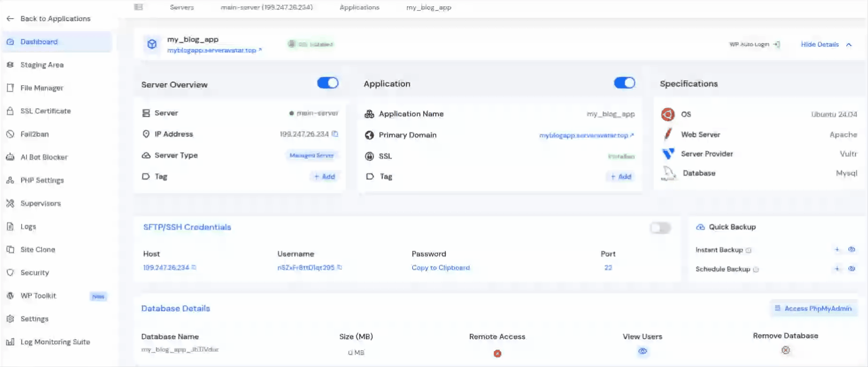The image size is (868, 367).
Task: Toggle the sidebar collapse icon
Action: coord(138,7)
